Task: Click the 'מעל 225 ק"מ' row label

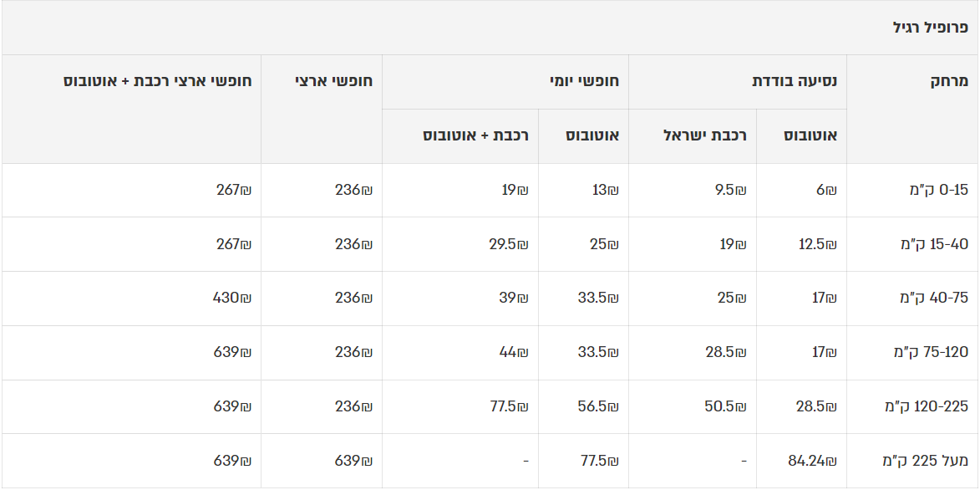Action: (x=925, y=461)
